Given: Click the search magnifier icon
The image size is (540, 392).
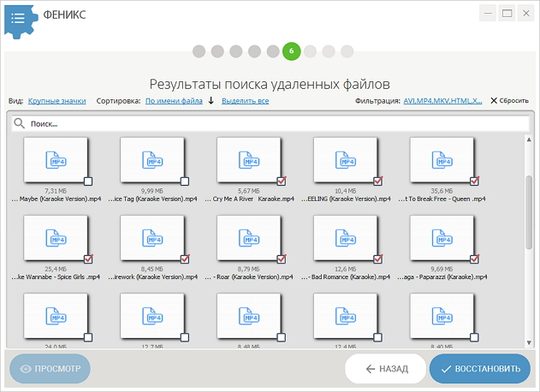Looking at the screenshot, I should (x=20, y=123).
